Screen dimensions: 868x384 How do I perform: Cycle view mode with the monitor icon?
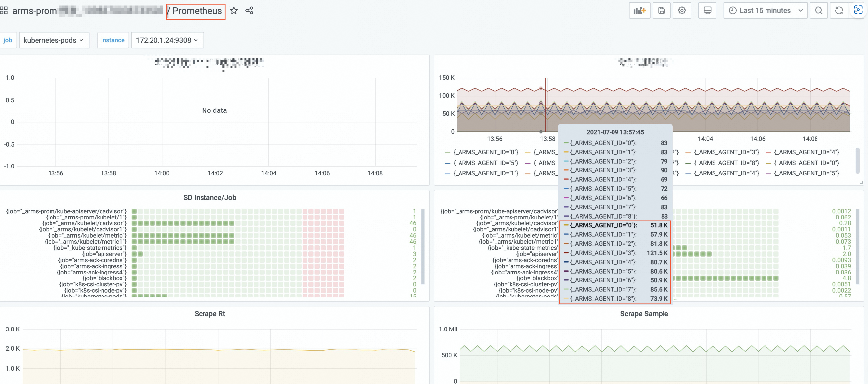point(707,11)
